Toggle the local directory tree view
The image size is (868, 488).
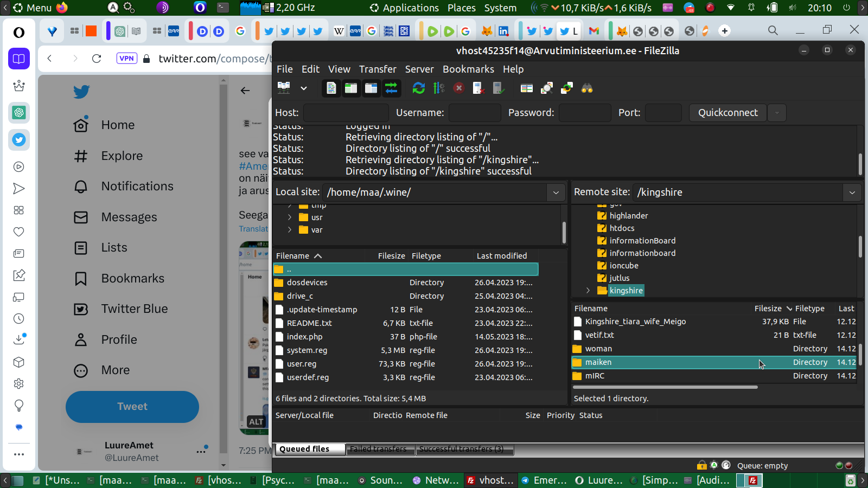[x=351, y=88]
